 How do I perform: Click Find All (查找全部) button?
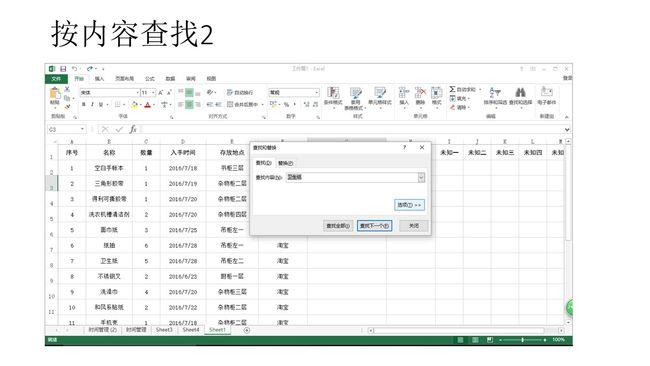click(x=338, y=226)
